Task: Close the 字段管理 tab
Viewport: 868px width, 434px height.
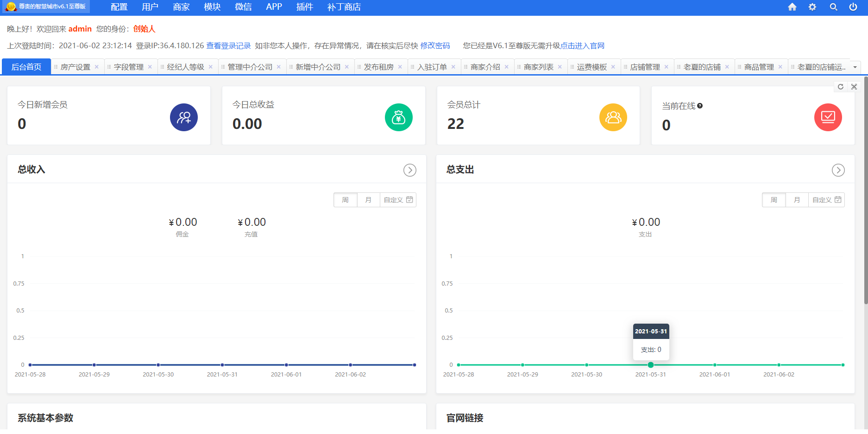Action: tap(150, 67)
